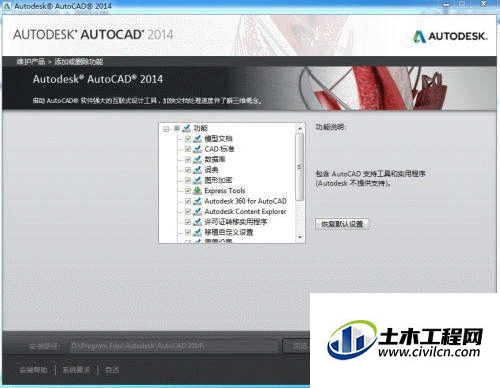Click the 浏览 browse button beside path

[x=297, y=346]
